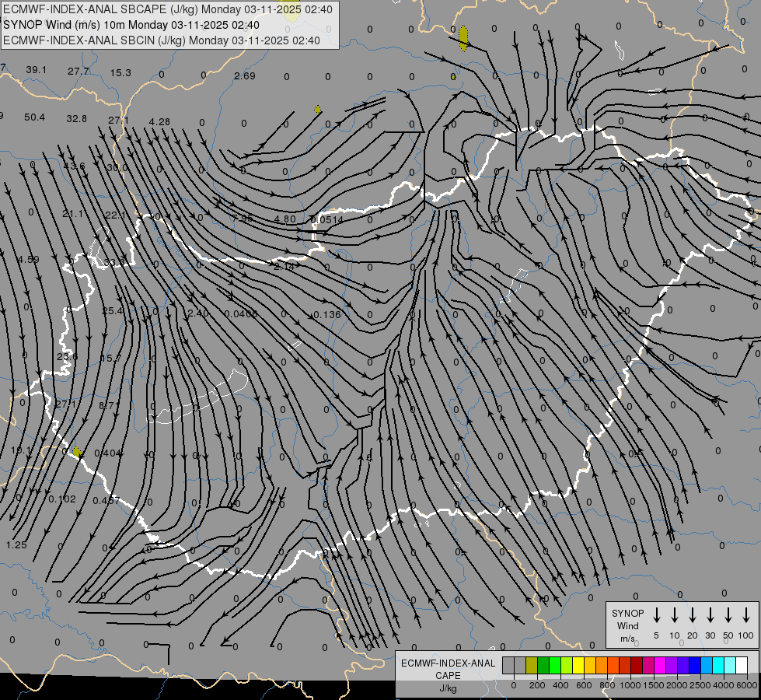Click the 23.6 CAPE value
The height and width of the screenshot is (700, 761).
pyautogui.click(x=68, y=356)
